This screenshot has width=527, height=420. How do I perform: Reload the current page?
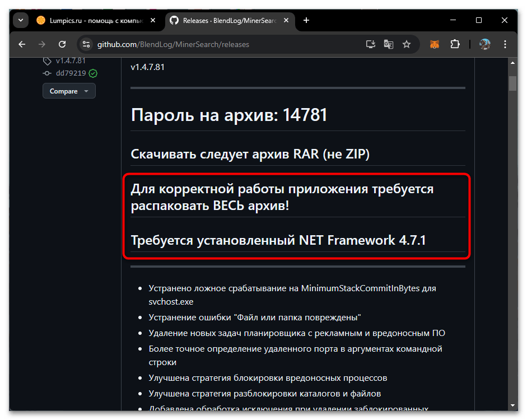pos(62,44)
